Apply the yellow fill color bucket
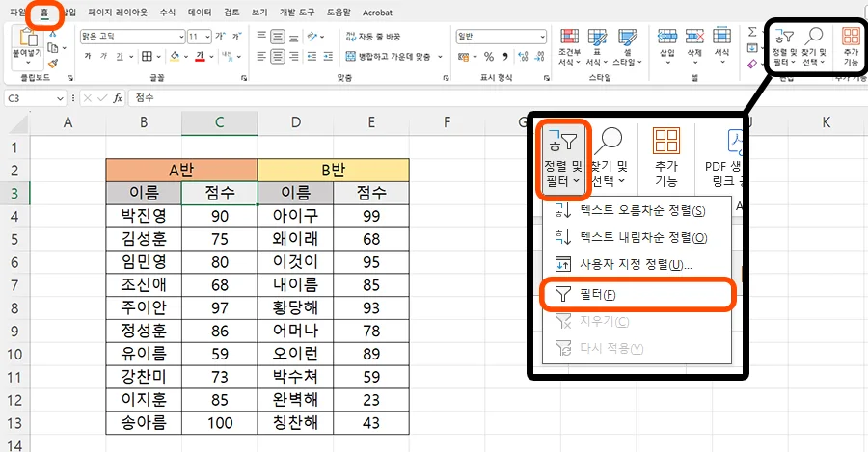Image resolution: width=868 pixels, height=452 pixels. tap(175, 56)
